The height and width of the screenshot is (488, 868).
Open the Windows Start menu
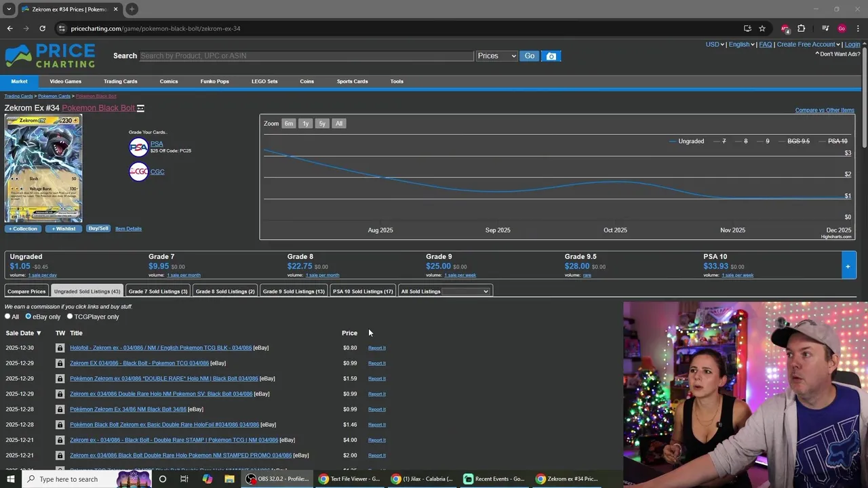point(11,479)
